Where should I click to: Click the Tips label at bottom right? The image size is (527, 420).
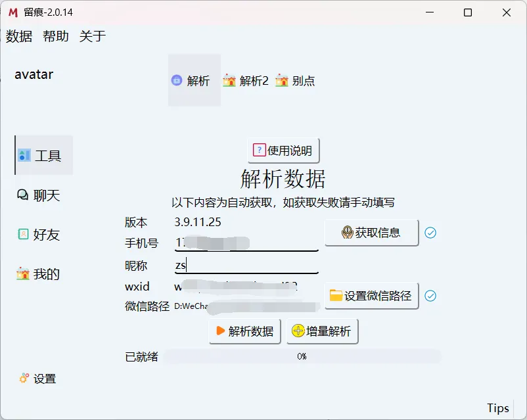[x=497, y=408]
